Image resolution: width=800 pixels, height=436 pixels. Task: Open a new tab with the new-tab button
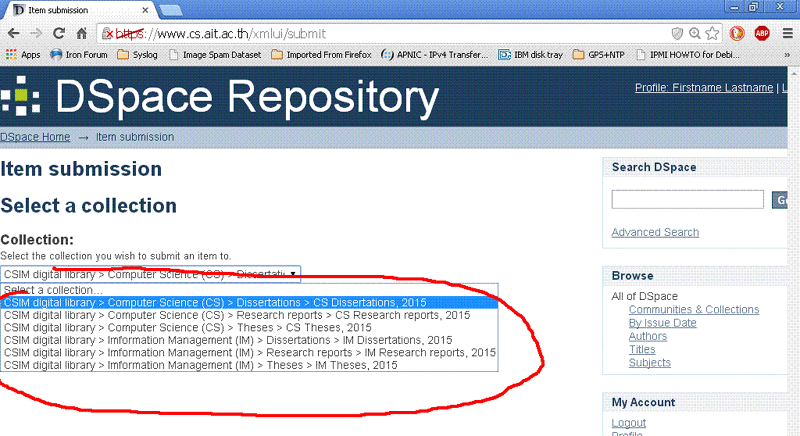click(171, 10)
